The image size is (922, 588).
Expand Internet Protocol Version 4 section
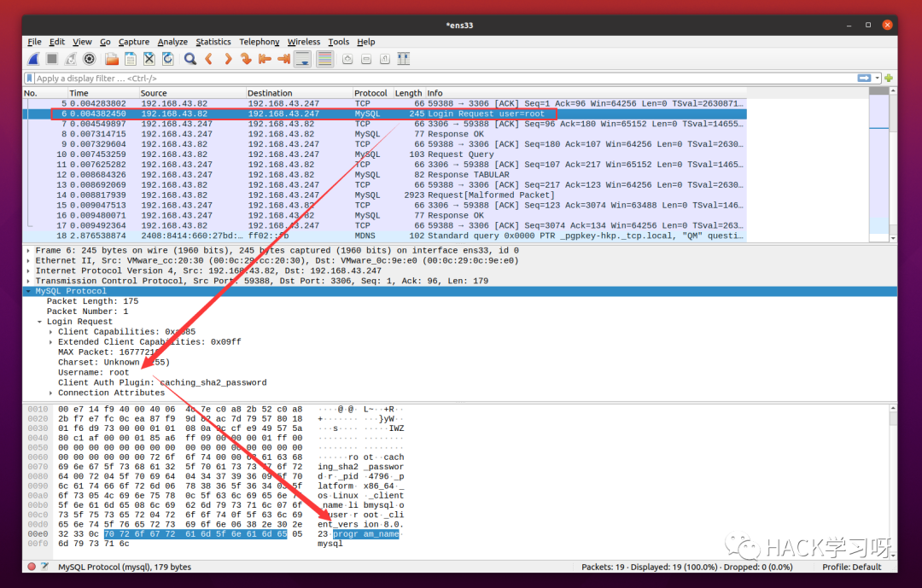click(28, 271)
